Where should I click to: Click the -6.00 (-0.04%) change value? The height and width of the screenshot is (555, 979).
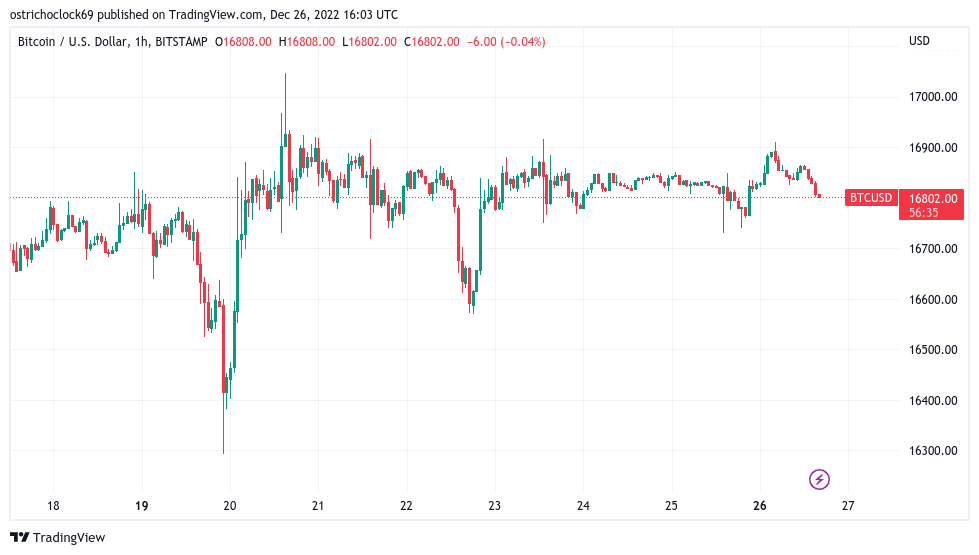coord(506,42)
